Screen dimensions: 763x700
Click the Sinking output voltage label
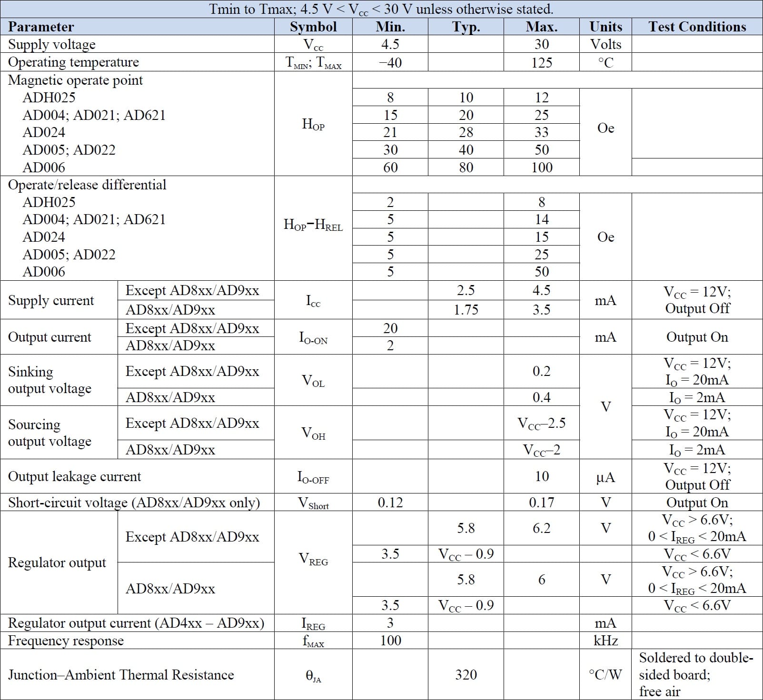pos(50,380)
